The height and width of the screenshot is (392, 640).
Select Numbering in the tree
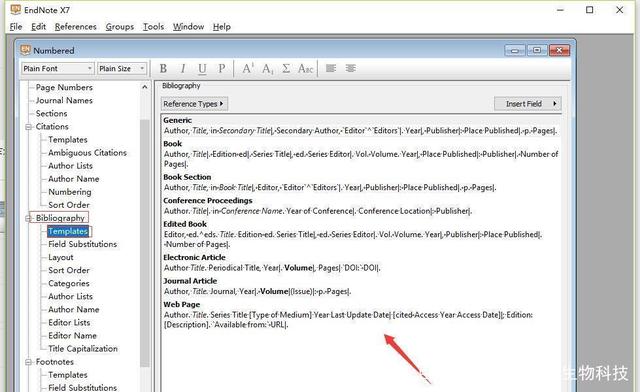click(x=70, y=192)
